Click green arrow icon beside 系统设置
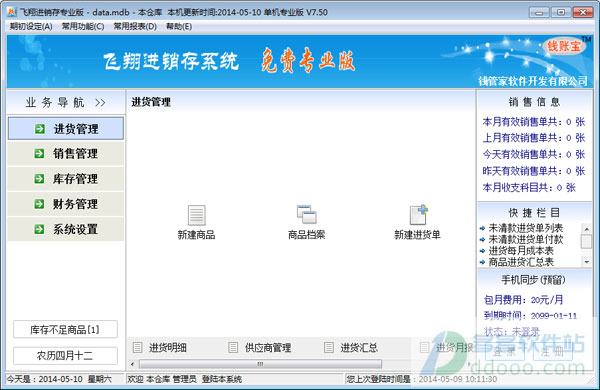This screenshot has width=600, height=390. [x=39, y=229]
